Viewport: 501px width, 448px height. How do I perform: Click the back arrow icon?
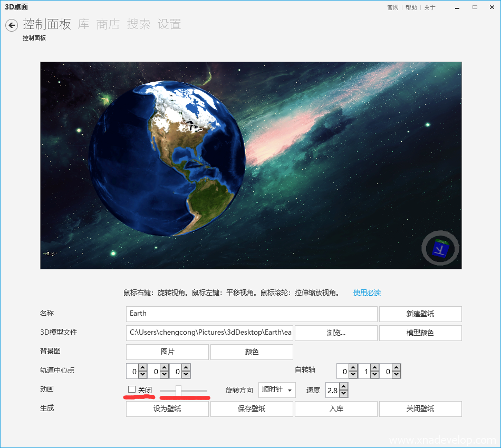tap(12, 25)
